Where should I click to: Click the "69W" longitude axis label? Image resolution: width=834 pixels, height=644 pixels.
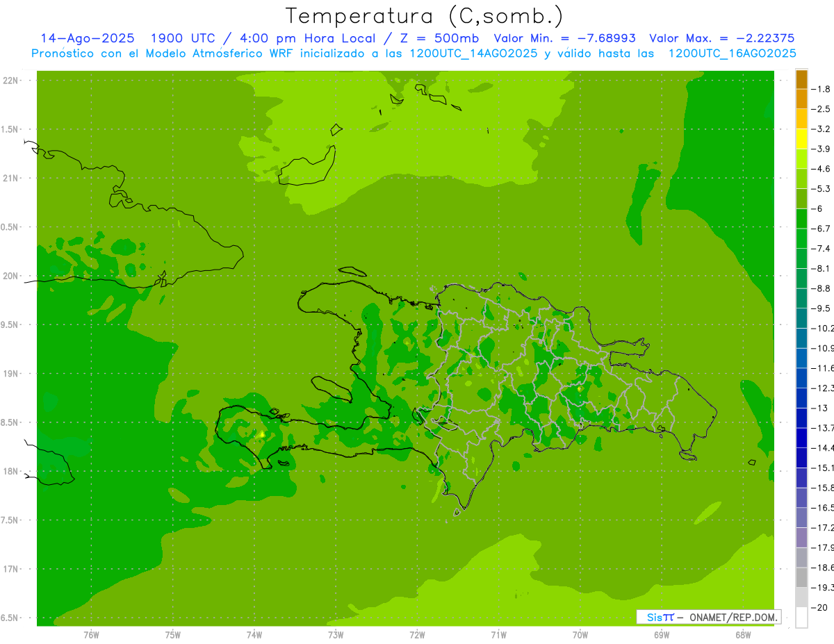click(x=662, y=636)
